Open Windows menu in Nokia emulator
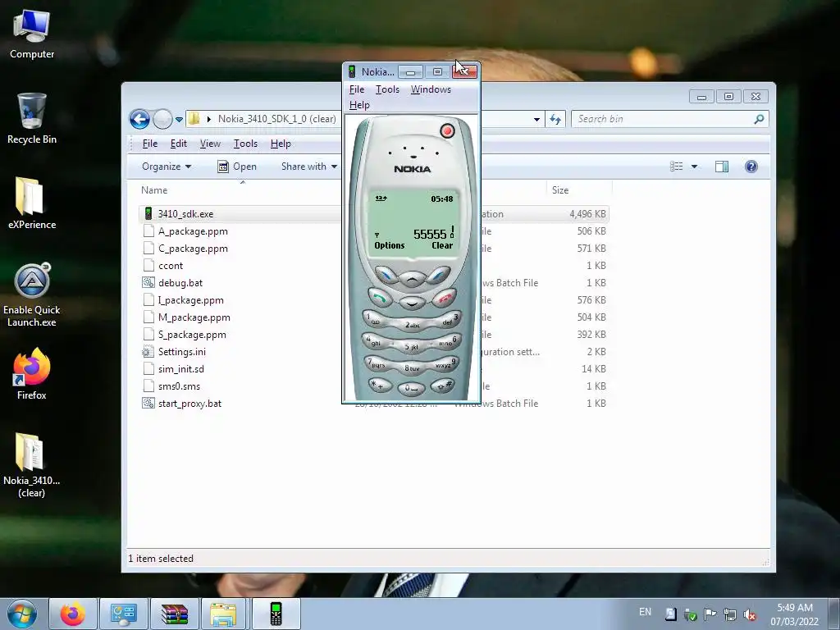Image resolution: width=840 pixels, height=630 pixels. coord(431,89)
